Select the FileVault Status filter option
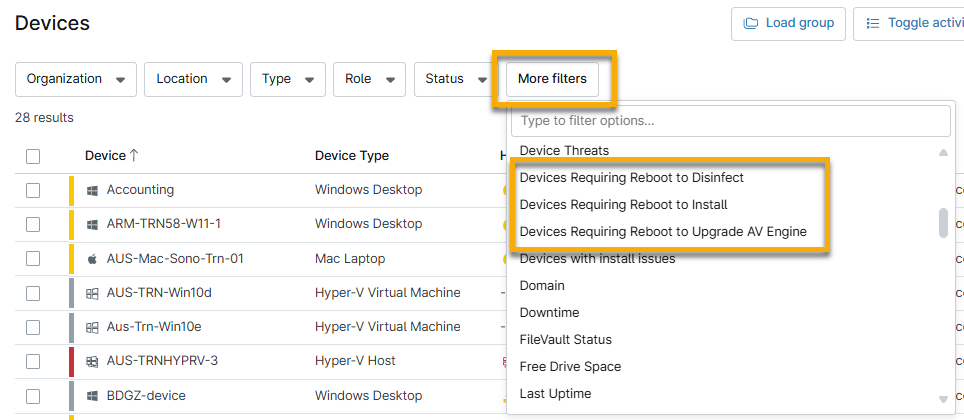The image size is (964, 420). tap(565, 340)
